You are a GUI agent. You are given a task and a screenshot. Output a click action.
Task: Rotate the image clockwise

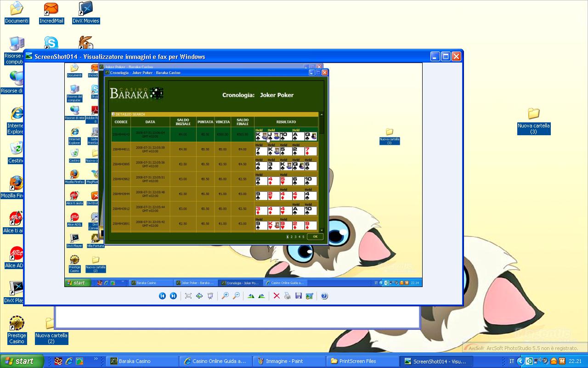pyautogui.click(x=251, y=296)
